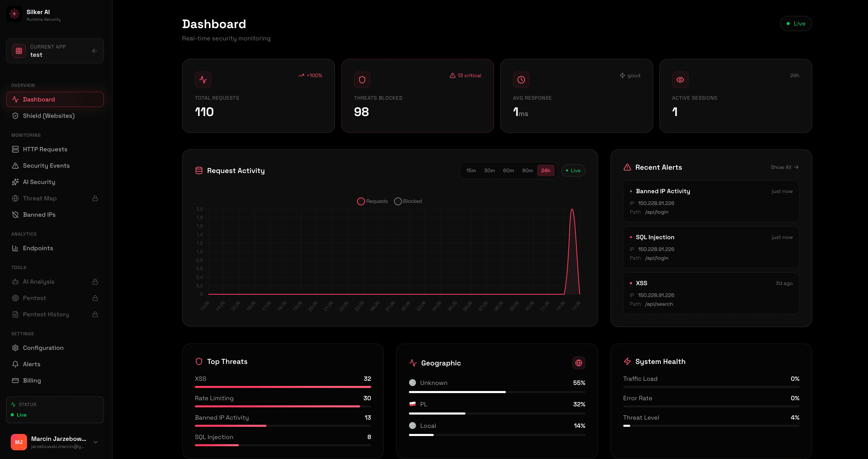Click the Total Requests activity pulse icon
This screenshot has height=459, width=868.
tap(203, 80)
